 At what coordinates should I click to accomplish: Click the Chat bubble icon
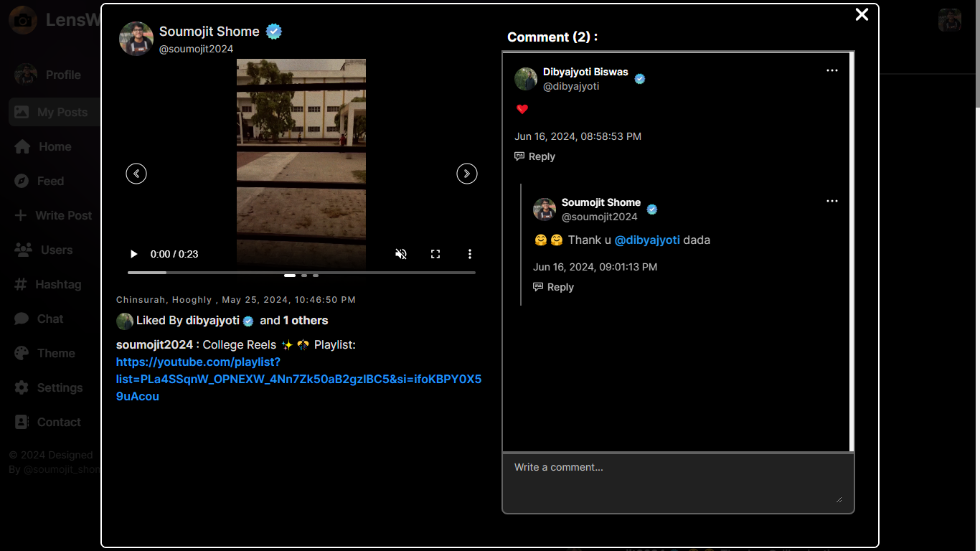coord(22,319)
